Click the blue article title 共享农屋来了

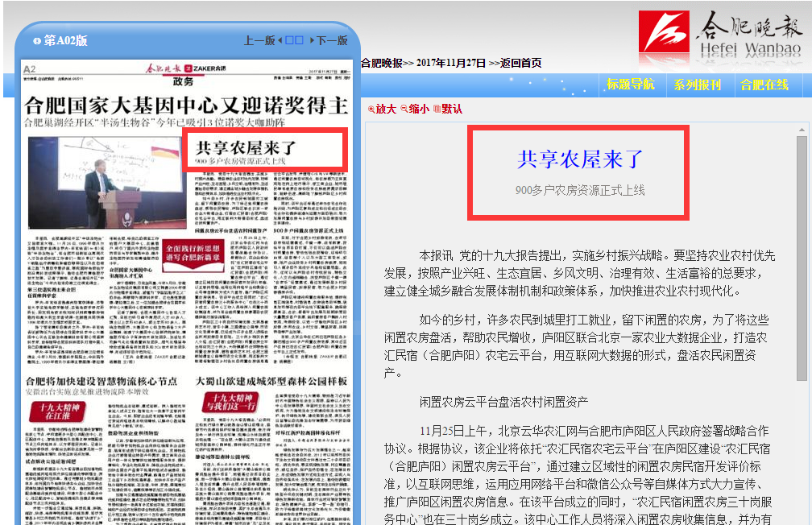(580, 159)
